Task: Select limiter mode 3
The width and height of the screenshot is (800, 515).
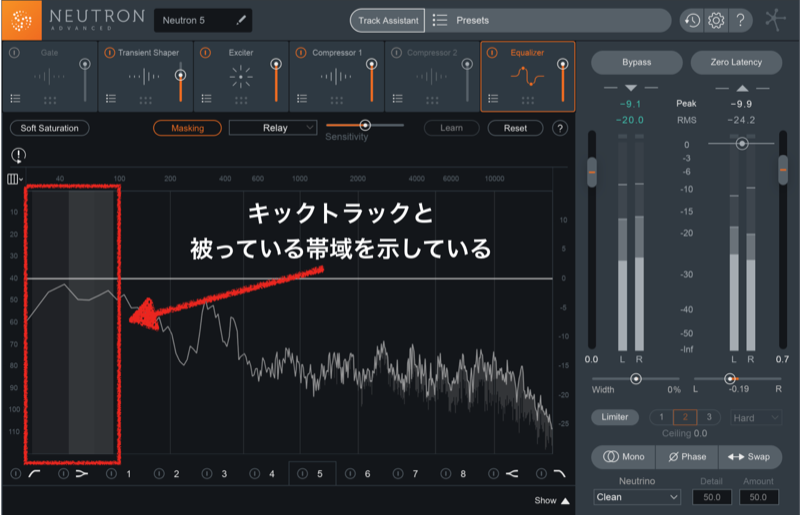Action: pos(709,417)
